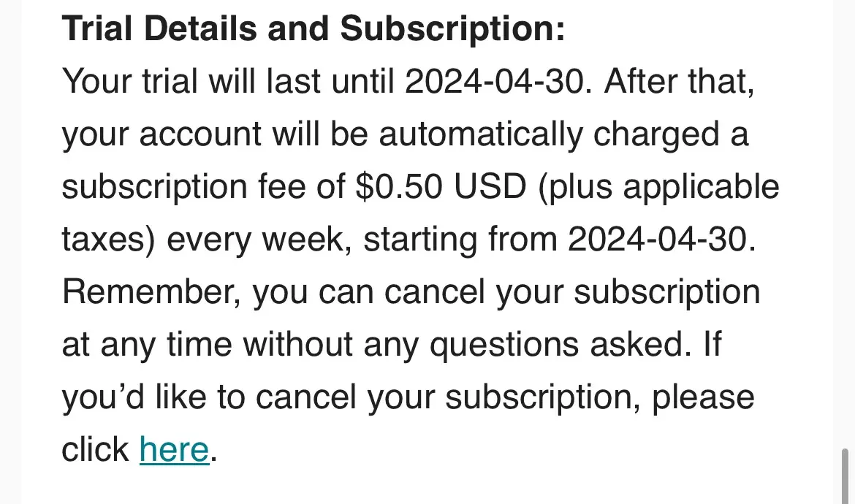Click the "USD" currency label

490,187
